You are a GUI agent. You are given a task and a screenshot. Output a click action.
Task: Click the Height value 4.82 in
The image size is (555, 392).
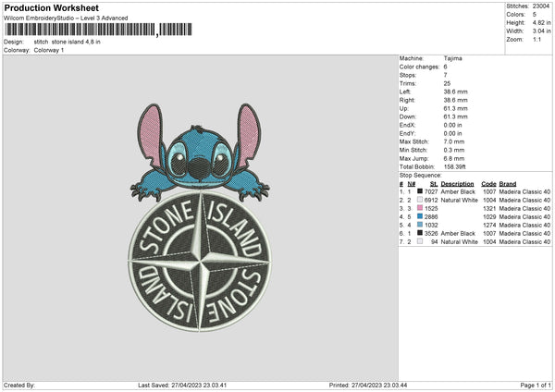pos(541,22)
